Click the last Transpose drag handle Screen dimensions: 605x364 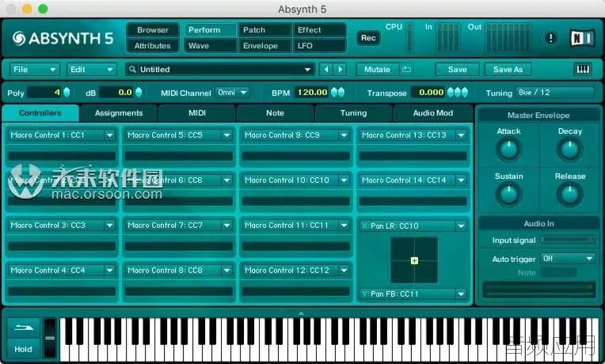[465, 92]
